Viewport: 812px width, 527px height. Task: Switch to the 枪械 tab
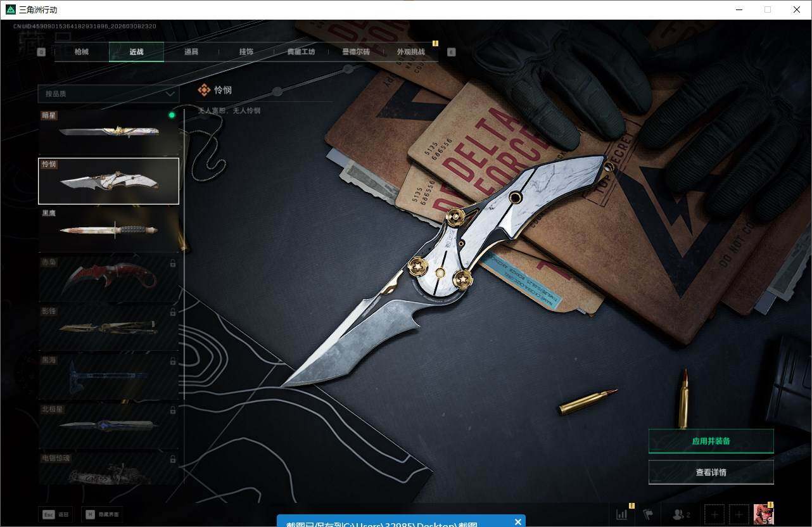click(82, 52)
